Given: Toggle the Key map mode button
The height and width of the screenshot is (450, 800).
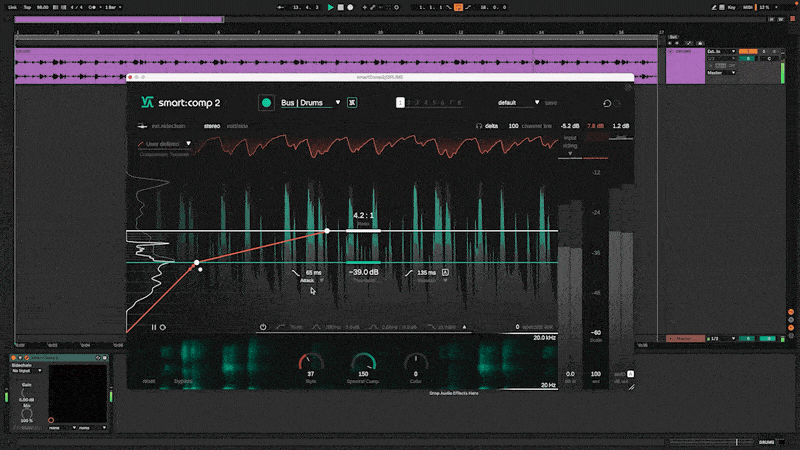Looking at the screenshot, I should click(x=732, y=7).
